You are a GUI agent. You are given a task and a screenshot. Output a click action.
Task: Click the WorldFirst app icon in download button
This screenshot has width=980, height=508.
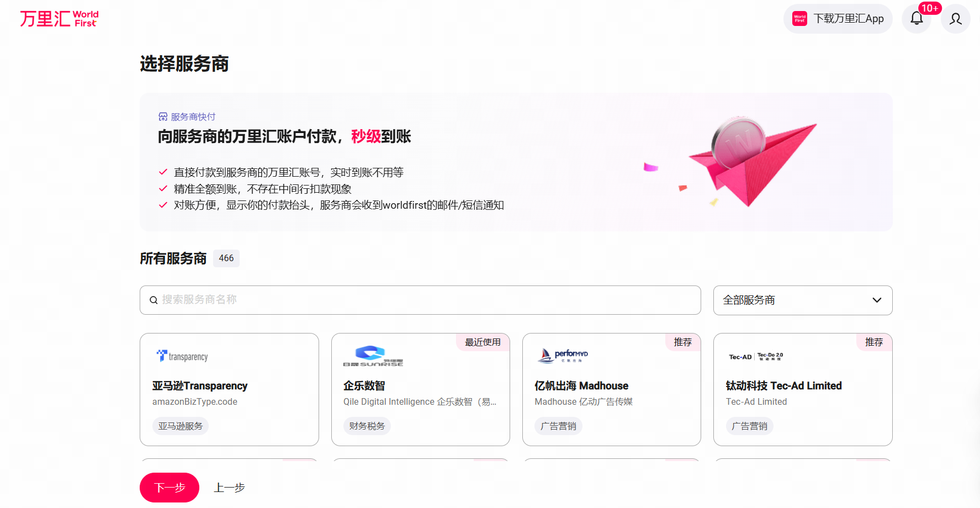tap(799, 19)
